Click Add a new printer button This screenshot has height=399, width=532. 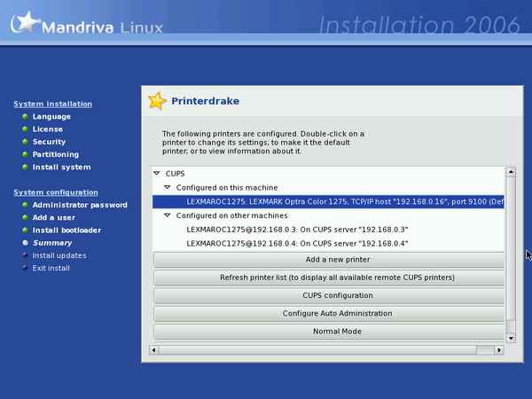pyautogui.click(x=329, y=260)
